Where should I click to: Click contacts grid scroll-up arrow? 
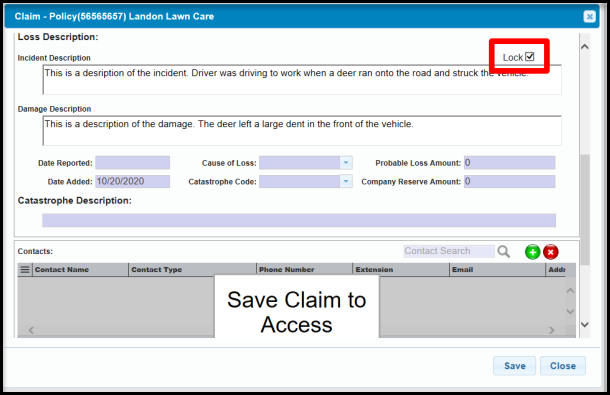click(570, 290)
